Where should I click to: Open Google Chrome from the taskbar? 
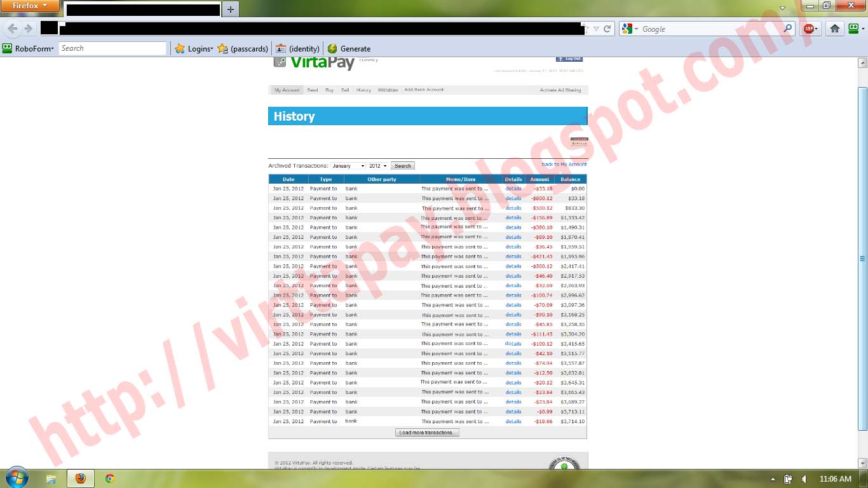109,478
